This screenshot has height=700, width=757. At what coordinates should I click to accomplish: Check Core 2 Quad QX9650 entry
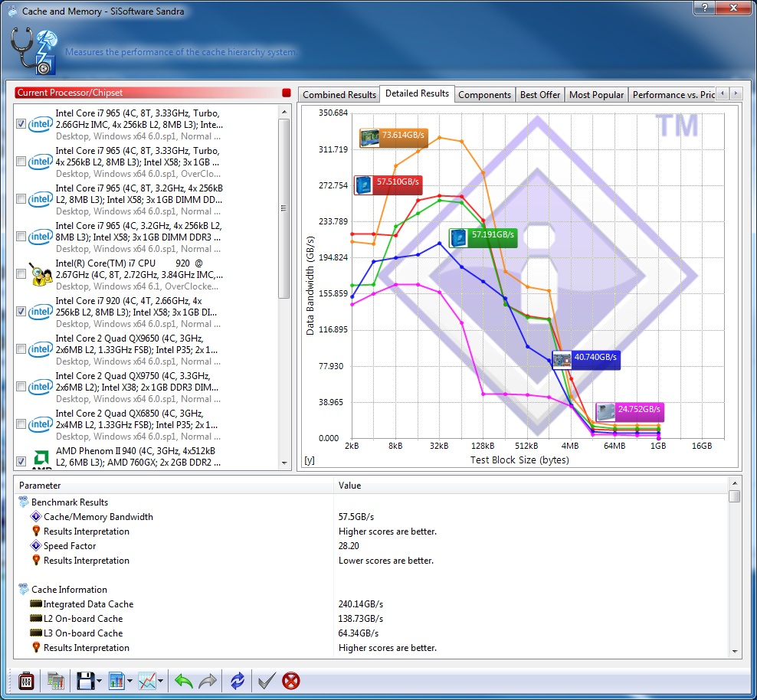pyautogui.click(x=21, y=348)
